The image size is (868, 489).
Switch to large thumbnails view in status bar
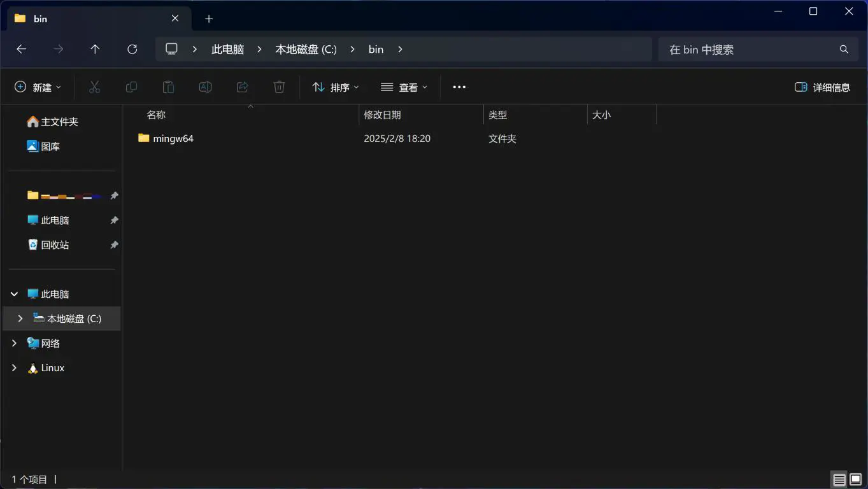[x=856, y=479]
